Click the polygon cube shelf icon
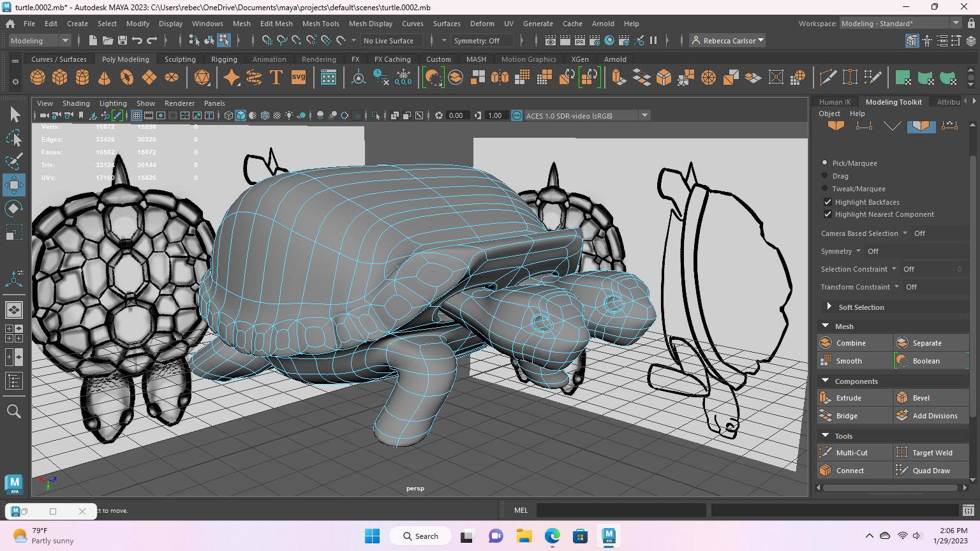The height and width of the screenshot is (551, 980). pos(60,78)
